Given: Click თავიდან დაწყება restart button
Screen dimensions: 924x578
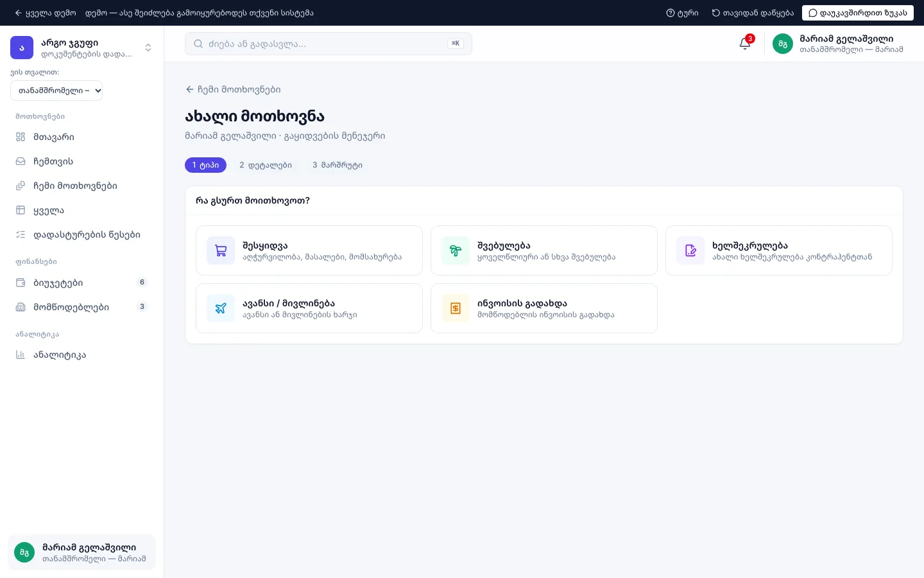Looking at the screenshot, I should tap(753, 13).
